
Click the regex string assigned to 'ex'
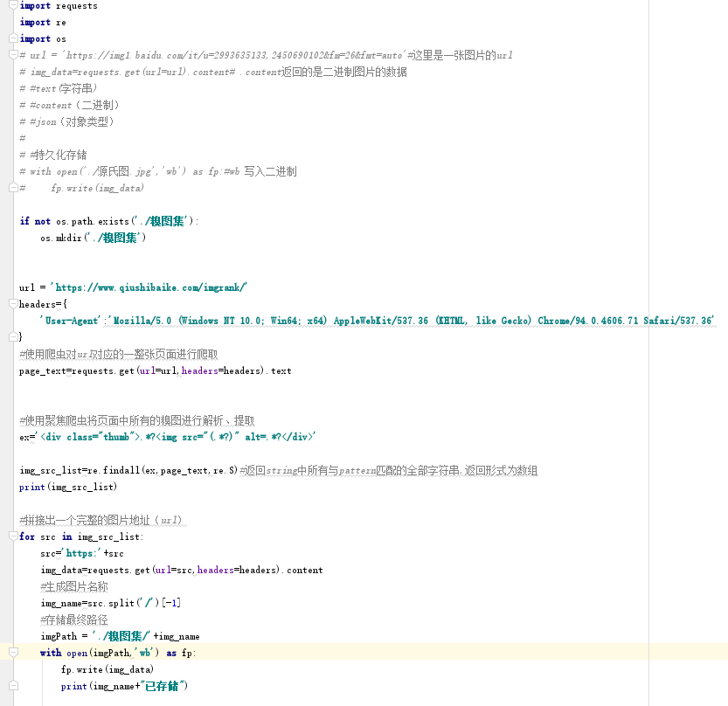tap(176, 437)
